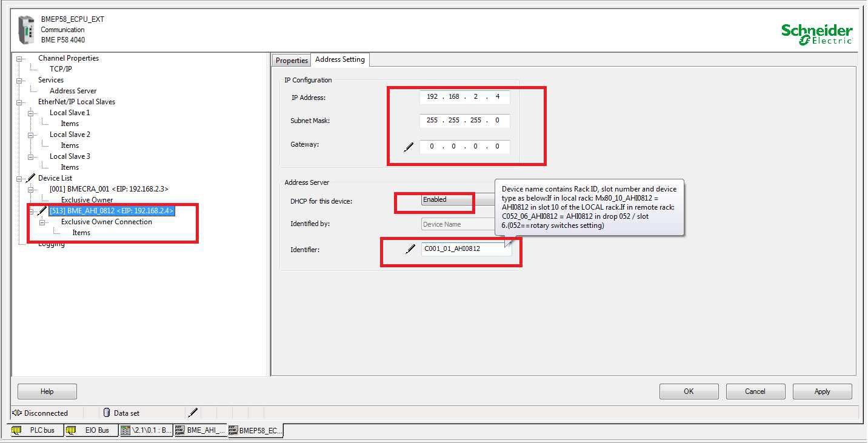Switch to the Properties tab

point(292,60)
